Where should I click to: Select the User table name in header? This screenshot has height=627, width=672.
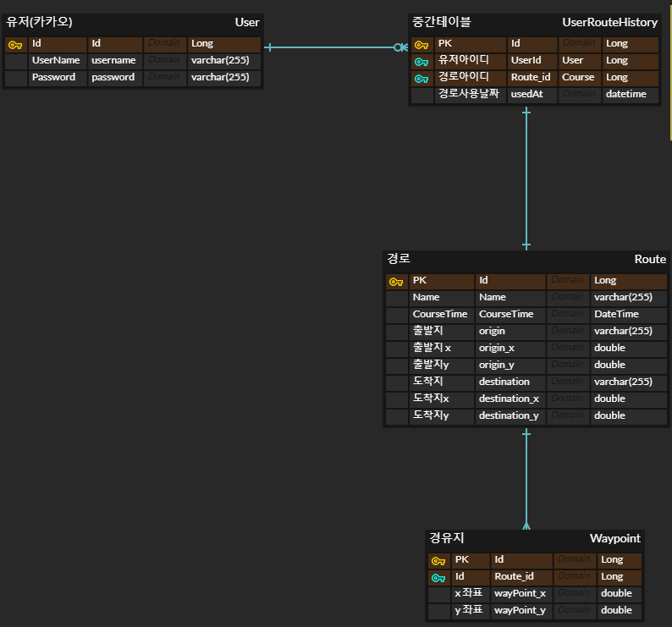coord(247,22)
